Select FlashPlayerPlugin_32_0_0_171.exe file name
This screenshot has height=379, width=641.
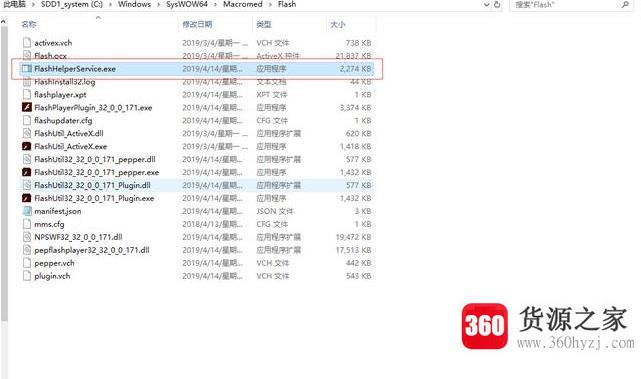93,108
